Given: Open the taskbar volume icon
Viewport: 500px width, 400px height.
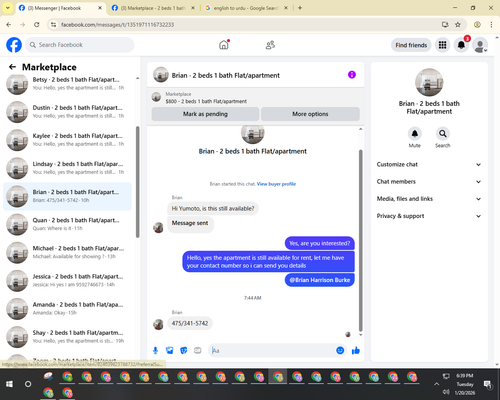Looking at the screenshot, I should pos(446,392).
